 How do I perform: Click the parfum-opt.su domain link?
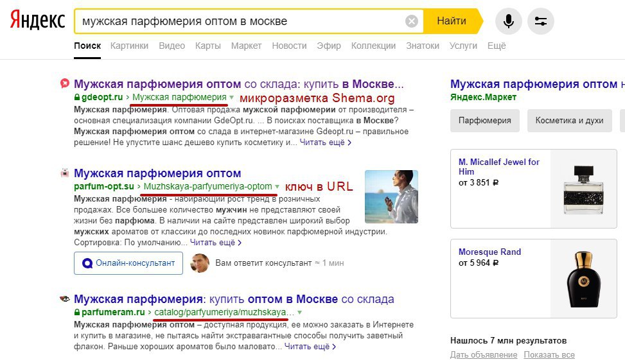coord(104,186)
